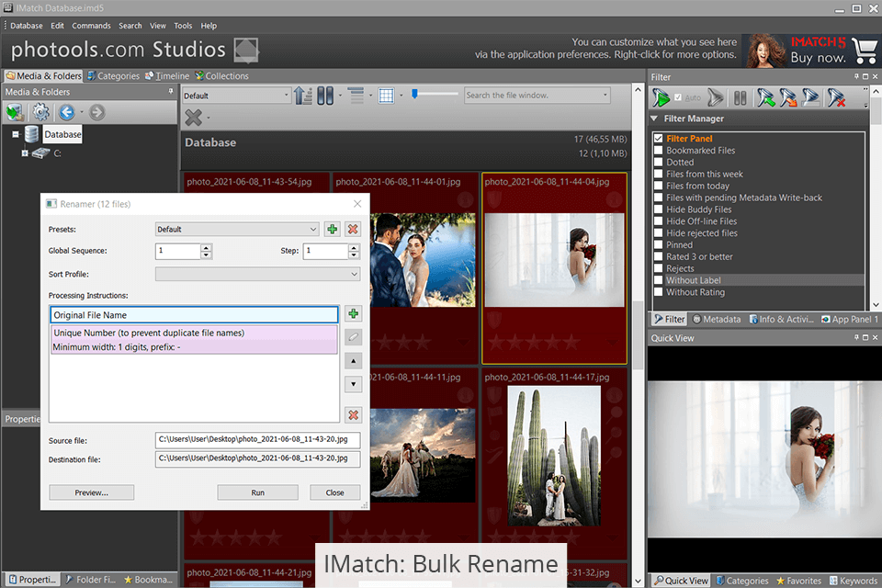Viewport: 882px width, 588px height.
Task: Click the gray arrow next to Auto in Filter
Action: point(715,98)
